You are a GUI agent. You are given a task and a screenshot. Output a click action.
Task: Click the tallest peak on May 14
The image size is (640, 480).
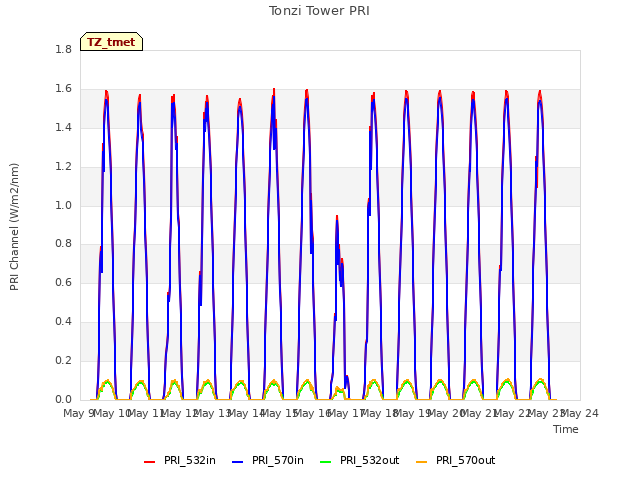(274, 89)
